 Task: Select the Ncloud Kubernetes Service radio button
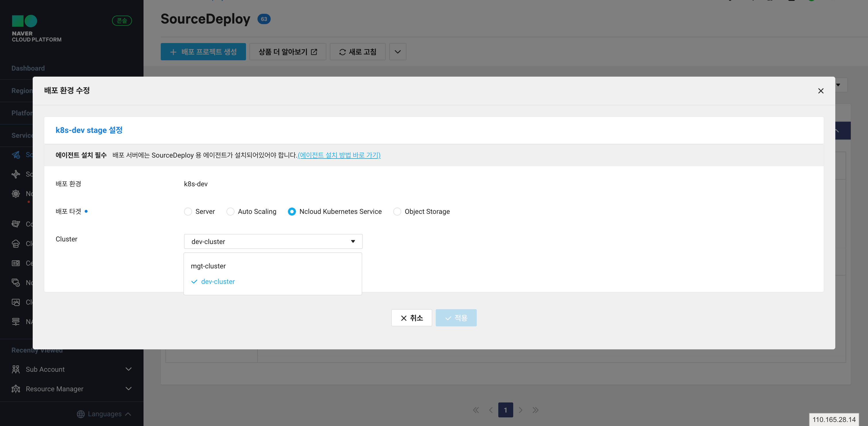tap(292, 211)
